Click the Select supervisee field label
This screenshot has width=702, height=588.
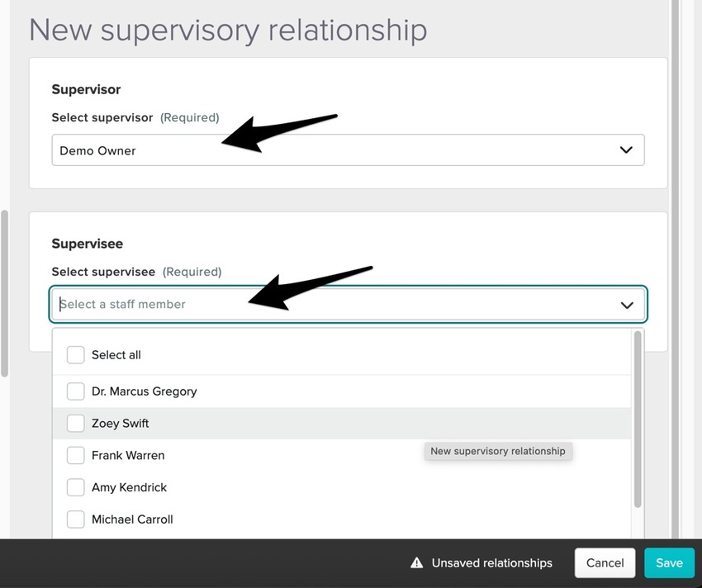coord(103,272)
